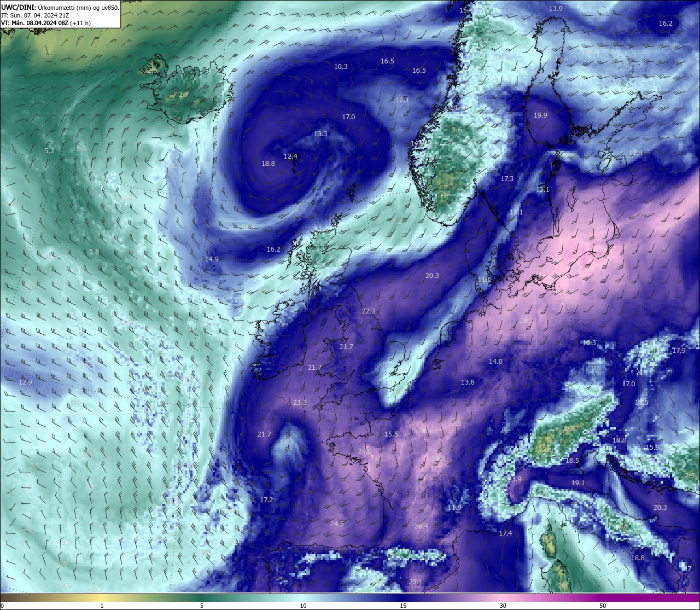Click the VT: Mán. 08.04.2024 08Z valid time
This screenshot has width=700, height=610.
click(x=46, y=23)
